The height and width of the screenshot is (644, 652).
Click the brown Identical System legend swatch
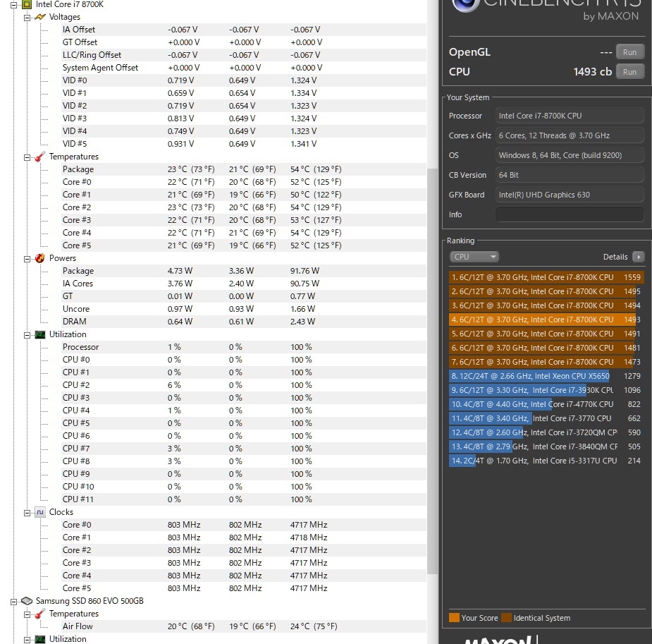pyautogui.click(x=507, y=618)
